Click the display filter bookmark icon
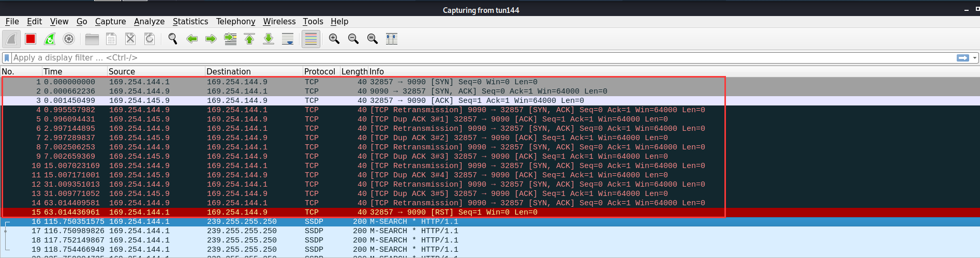980x258 pixels. pos(7,58)
